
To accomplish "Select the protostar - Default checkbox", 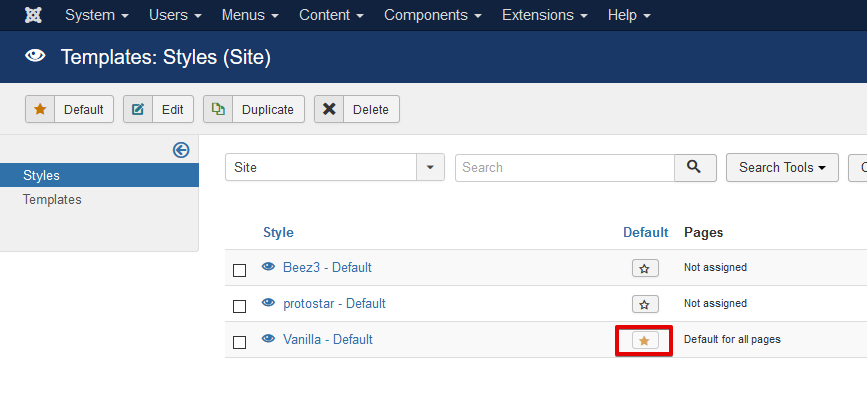I will (x=239, y=306).
